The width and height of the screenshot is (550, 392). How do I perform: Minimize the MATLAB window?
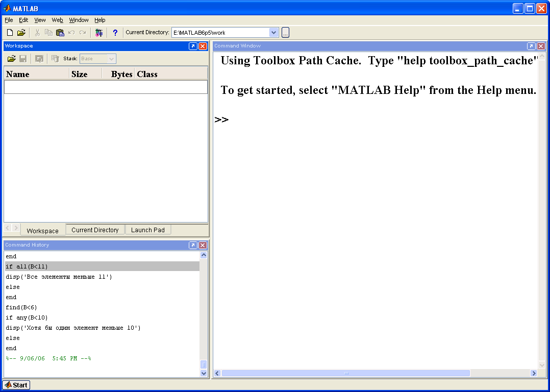point(518,9)
